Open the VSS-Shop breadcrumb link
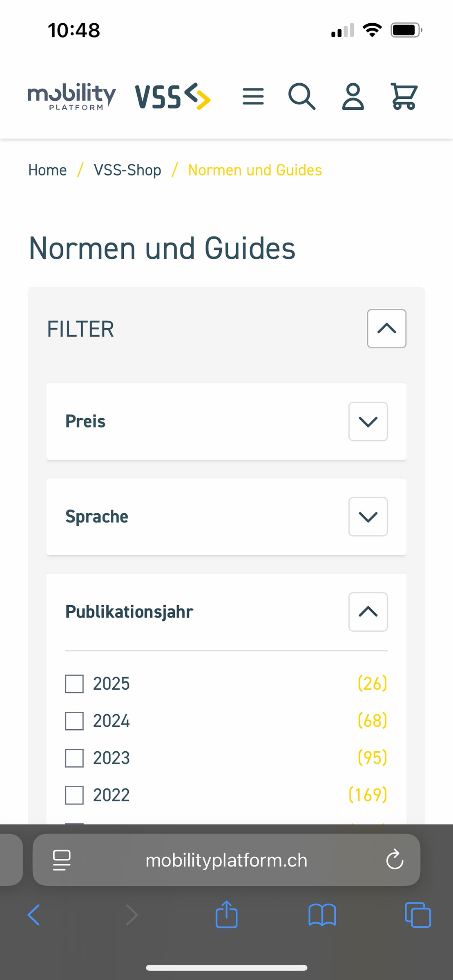The image size is (453, 980). (x=127, y=170)
